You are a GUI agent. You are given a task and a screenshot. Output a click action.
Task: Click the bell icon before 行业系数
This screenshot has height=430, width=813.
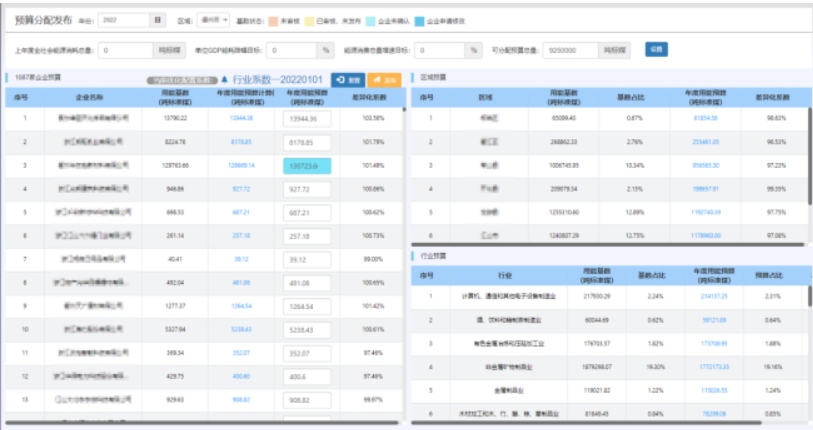click(225, 79)
